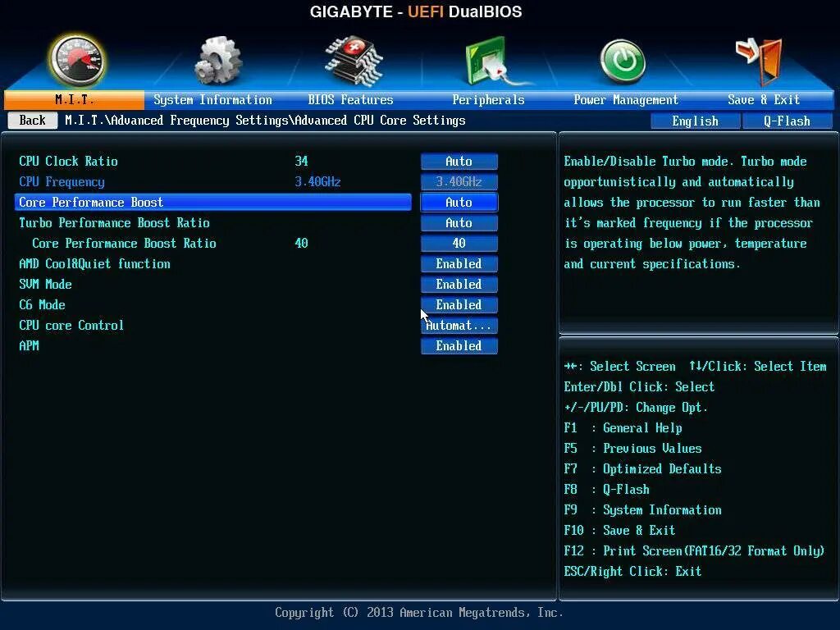Click the F7 : Optimized Defaults hint
The image size is (840, 630).
click(642, 468)
